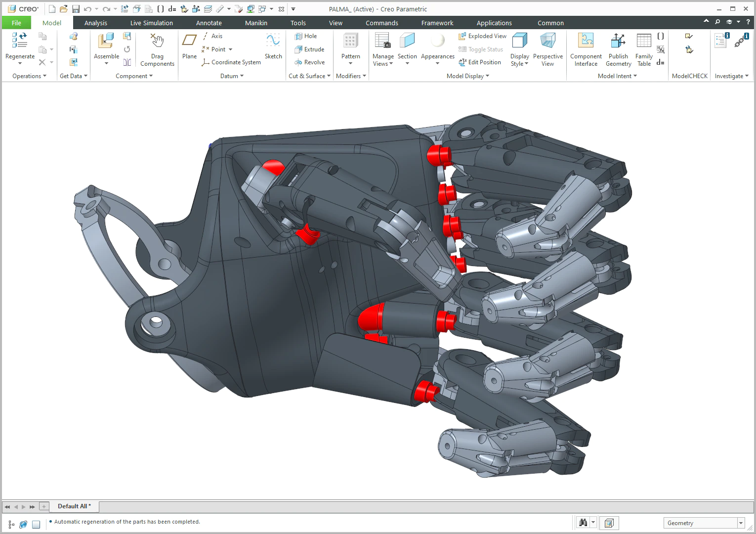Open the Component Interface tool

tap(586, 49)
